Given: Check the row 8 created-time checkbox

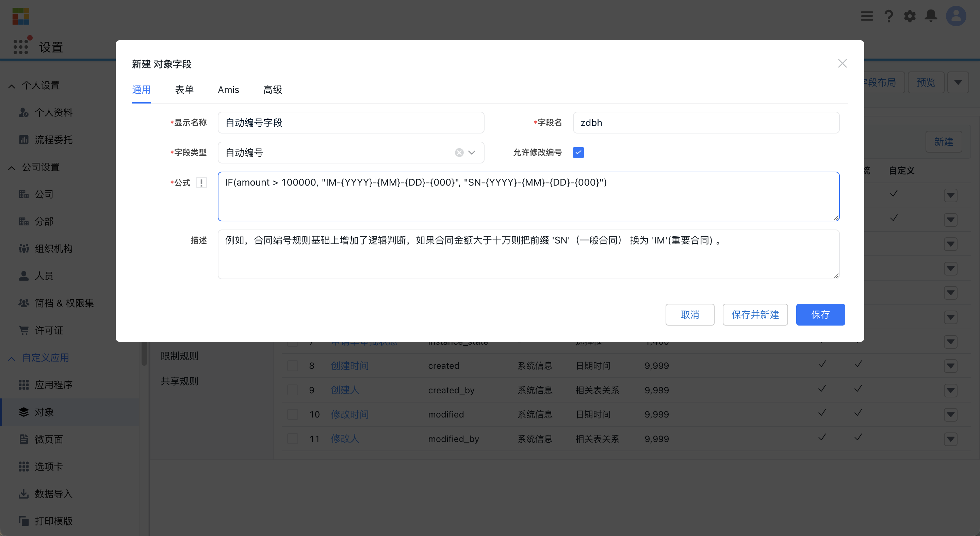Looking at the screenshot, I should [x=293, y=366].
